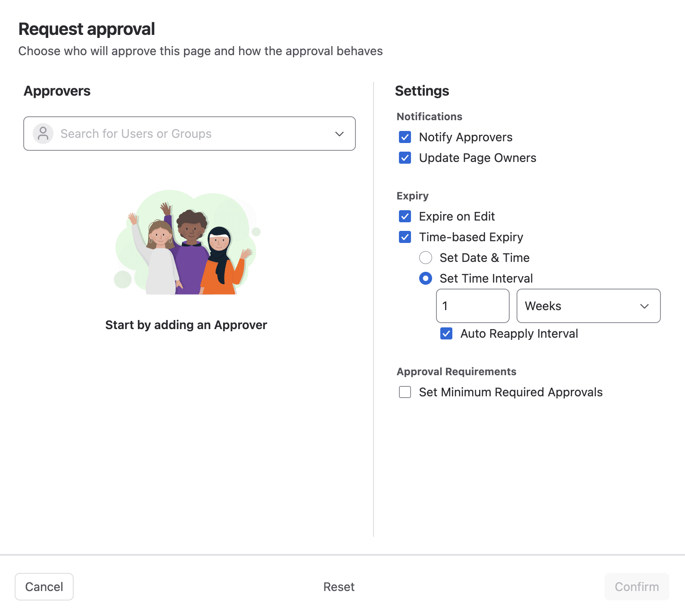
Task: Open the Search for Users or Groups field
Action: tap(190, 134)
